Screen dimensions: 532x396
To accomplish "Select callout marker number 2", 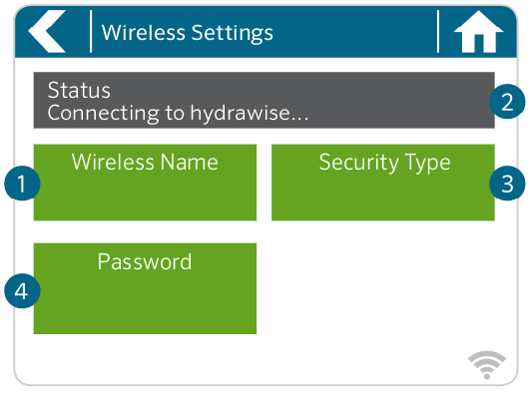I will coord(507,102).
